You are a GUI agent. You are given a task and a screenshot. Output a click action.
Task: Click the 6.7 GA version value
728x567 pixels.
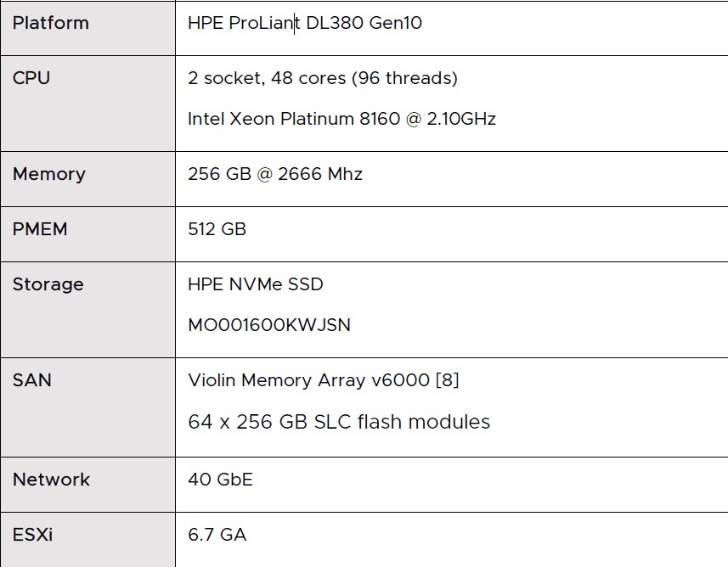pyautogui.click(x=217, y=535)
